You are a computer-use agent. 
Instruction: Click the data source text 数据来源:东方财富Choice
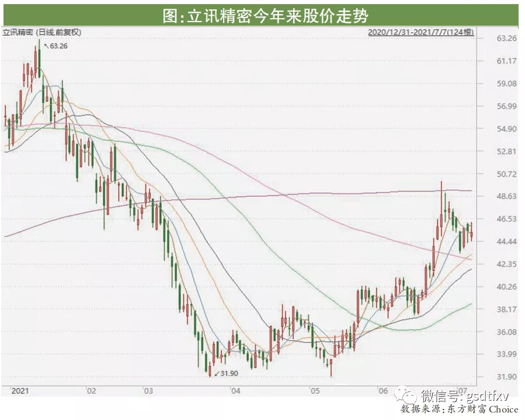459,409
